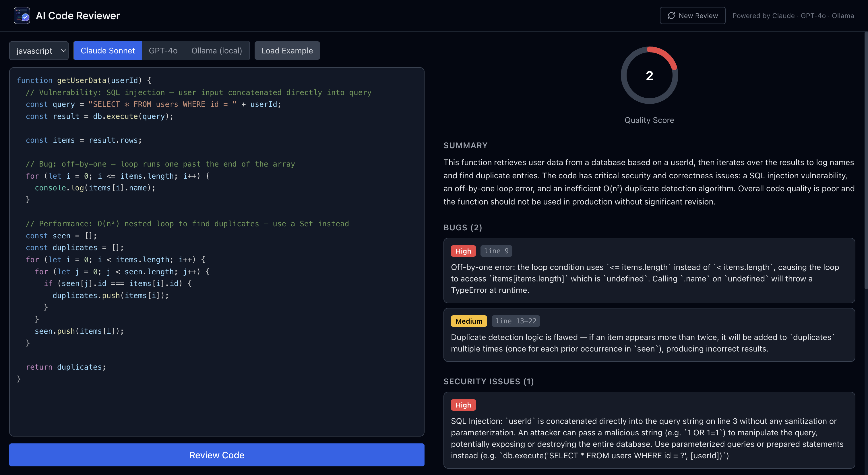Click the Medium severity badge
The width and height of the screenshot is (868, 475).
point(469,321)
